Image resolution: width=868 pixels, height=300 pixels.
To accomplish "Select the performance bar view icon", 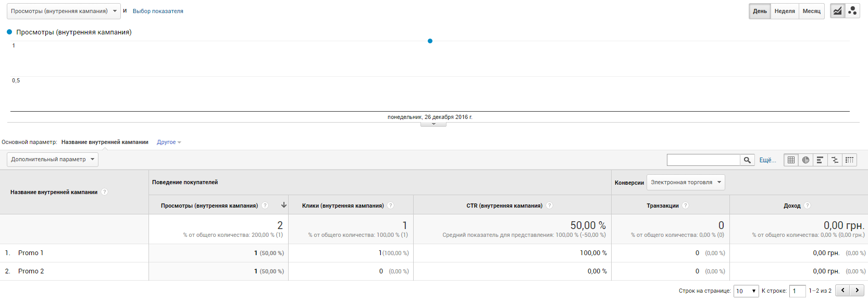I will pos(820,160).
